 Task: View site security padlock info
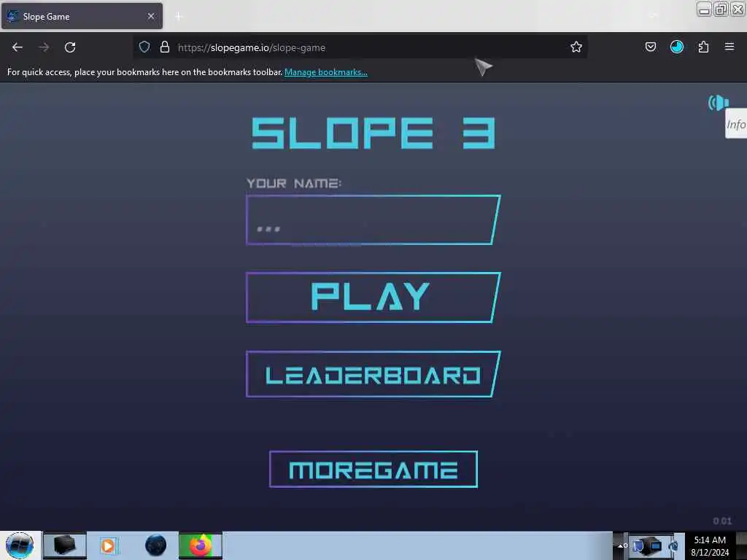click(165, 47)
